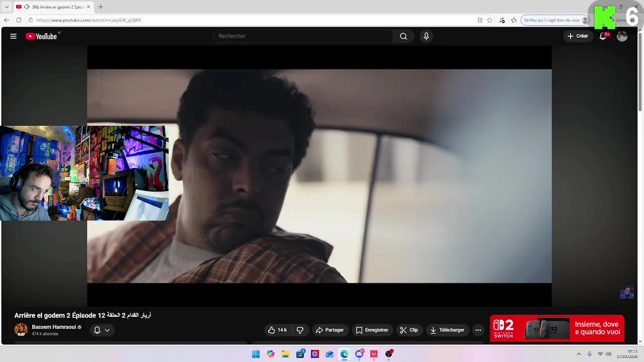
Task: Open the account avatar menu
Action: 622,36
